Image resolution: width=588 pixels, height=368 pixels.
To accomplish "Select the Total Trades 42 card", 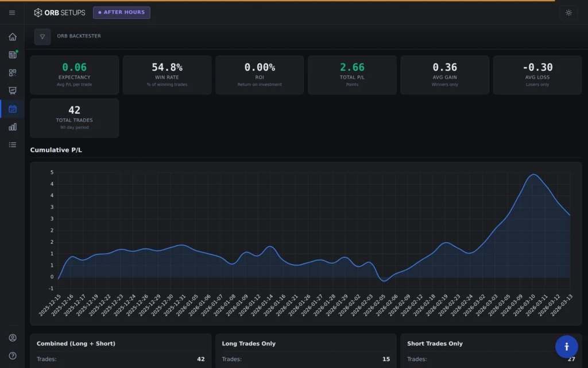I will click(74, 118).
